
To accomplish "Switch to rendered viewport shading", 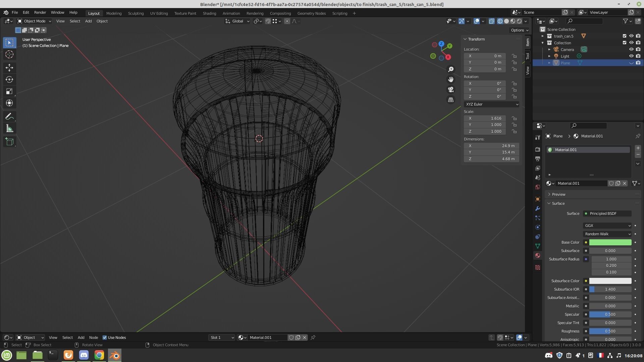I will pyautogui.click(x=519, y=21).
